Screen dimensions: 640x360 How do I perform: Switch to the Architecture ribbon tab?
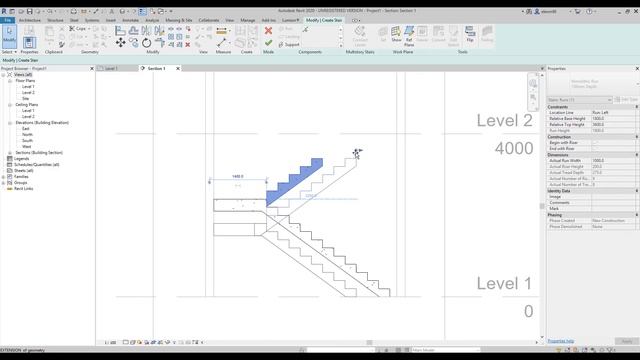coord(30,20)
